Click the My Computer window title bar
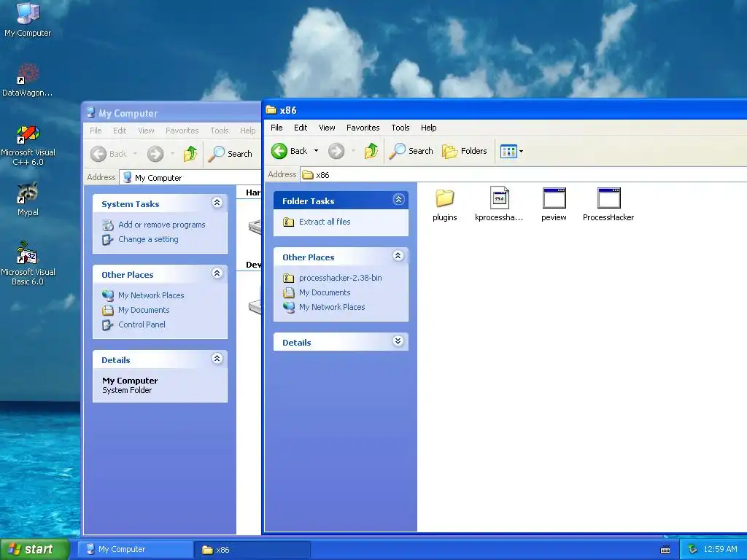This screenshot has height=560, width=747. pos(171,113)
